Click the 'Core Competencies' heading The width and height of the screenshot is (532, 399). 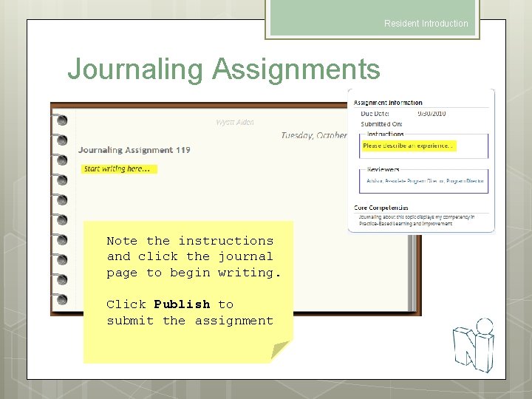click(381, 208)
